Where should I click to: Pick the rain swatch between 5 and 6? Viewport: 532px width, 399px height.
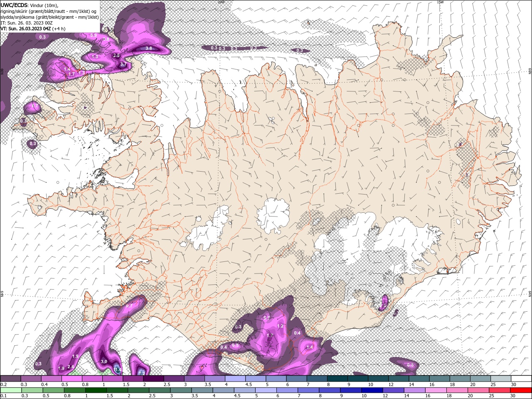coord(266,390)
